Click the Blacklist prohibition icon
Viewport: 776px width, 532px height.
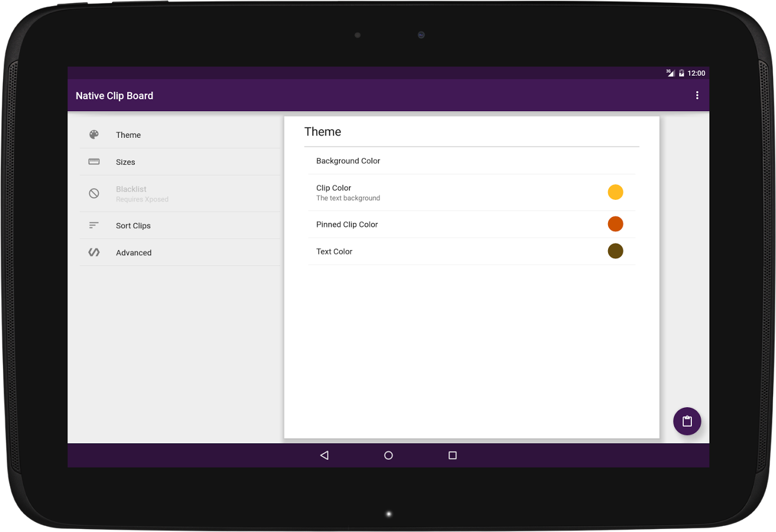pyautogui.click(x=93, y=193)
